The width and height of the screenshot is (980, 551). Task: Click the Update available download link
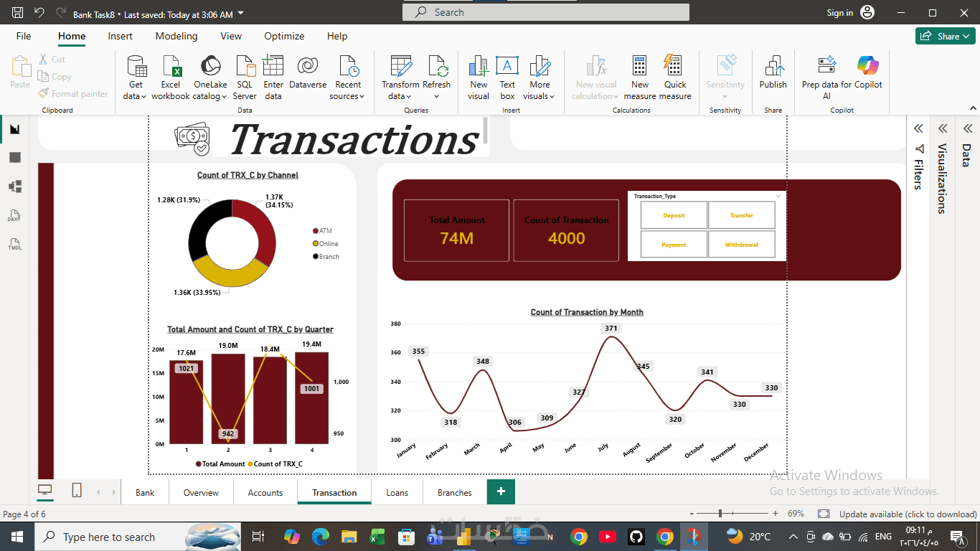pos(908,514)
